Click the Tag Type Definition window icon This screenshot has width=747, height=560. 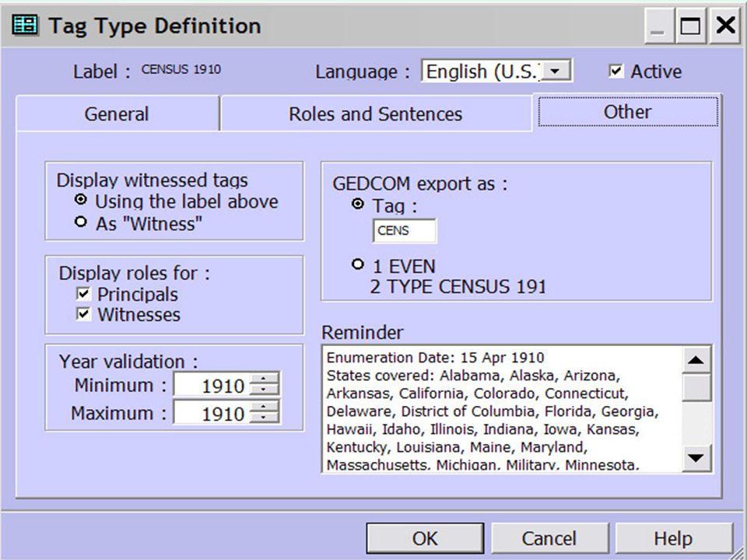click(25, 25)
